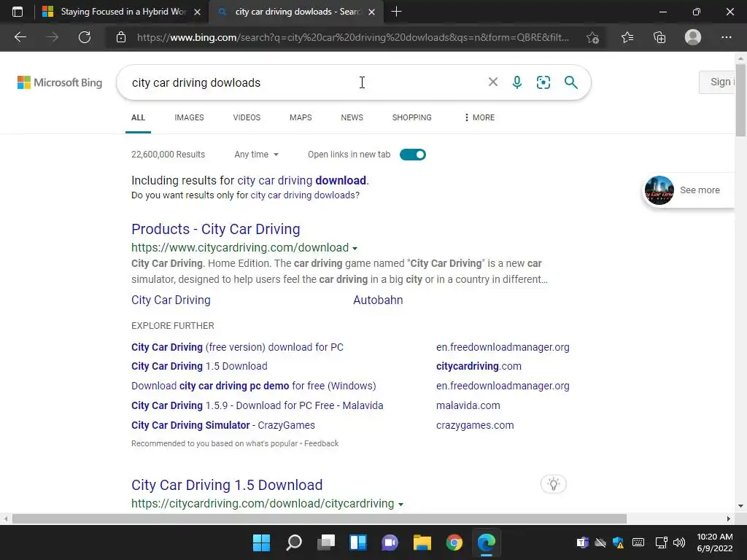Switch to the IMAGES tab

189,117
